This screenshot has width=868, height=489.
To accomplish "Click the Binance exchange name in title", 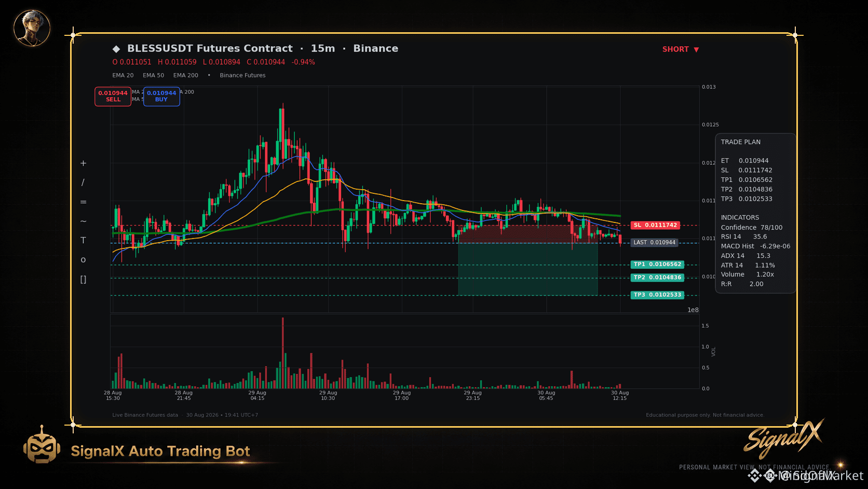I will click(376, 48).
